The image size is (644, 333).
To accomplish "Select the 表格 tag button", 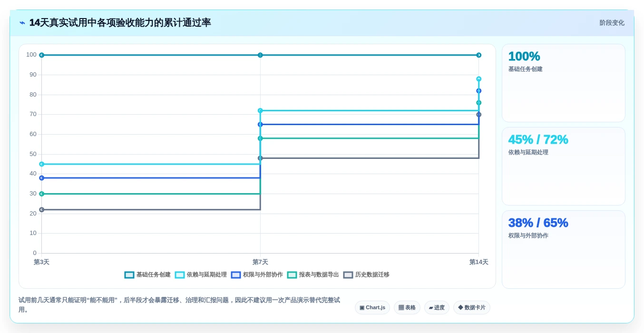I will coord(407,308).
